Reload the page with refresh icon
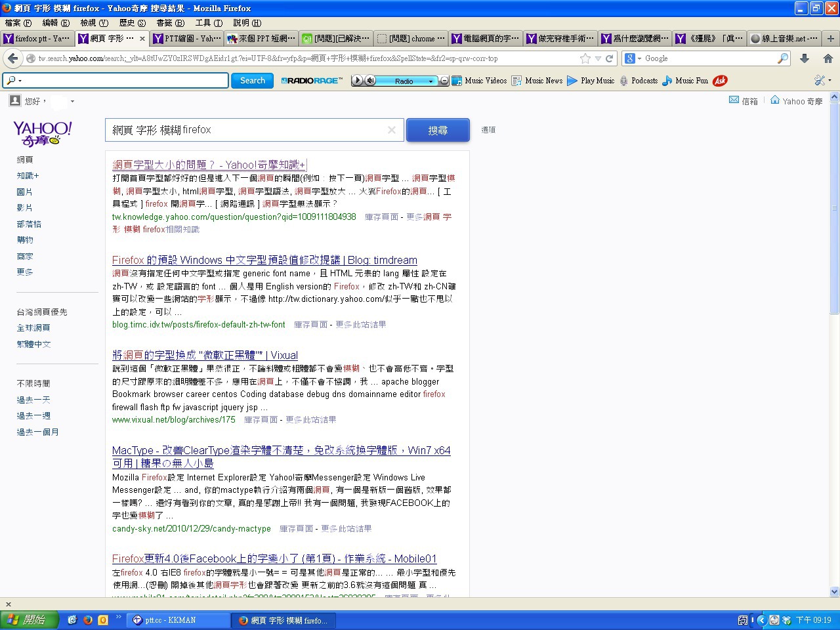This screenshot has height=630, width=840. tap(610, 58)
